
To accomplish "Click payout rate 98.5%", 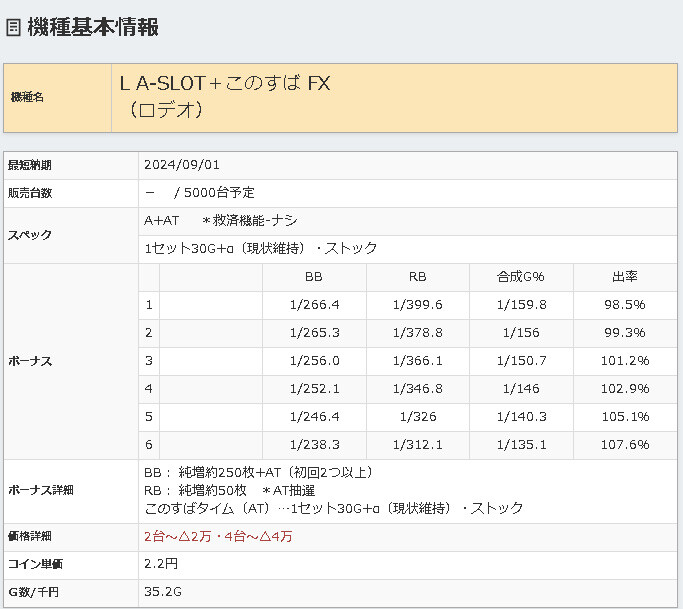I will [x=625, y=304].
